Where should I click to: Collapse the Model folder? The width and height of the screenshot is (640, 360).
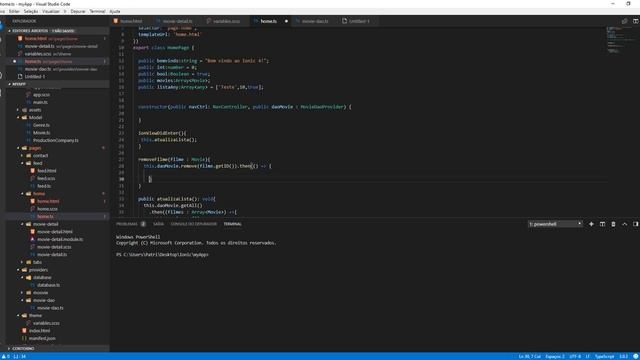point(18,118)
